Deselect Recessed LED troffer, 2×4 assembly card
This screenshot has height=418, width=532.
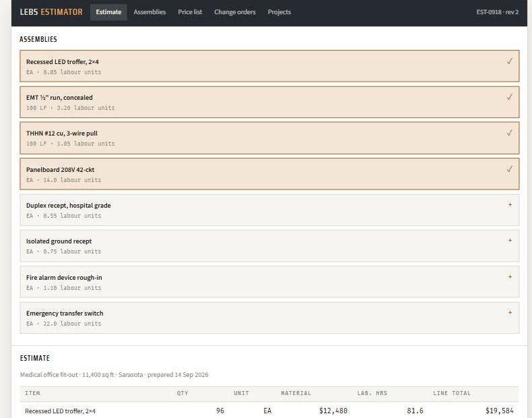click(269, 66)
